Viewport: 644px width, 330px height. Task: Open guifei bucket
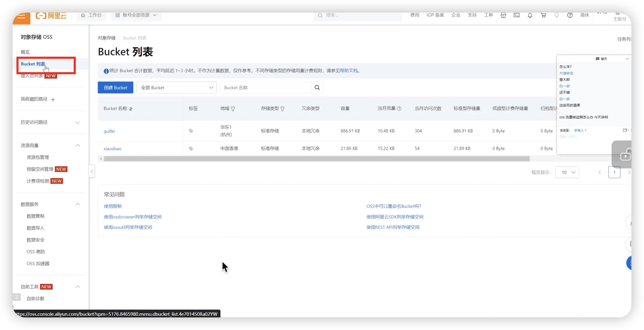pos(109,131)
